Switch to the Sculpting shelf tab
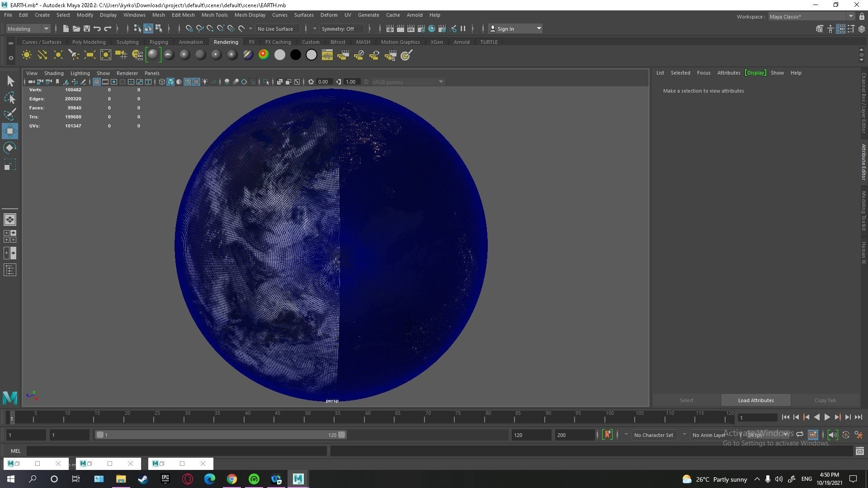Screen dimensions: 868x488 click(127, 42)
